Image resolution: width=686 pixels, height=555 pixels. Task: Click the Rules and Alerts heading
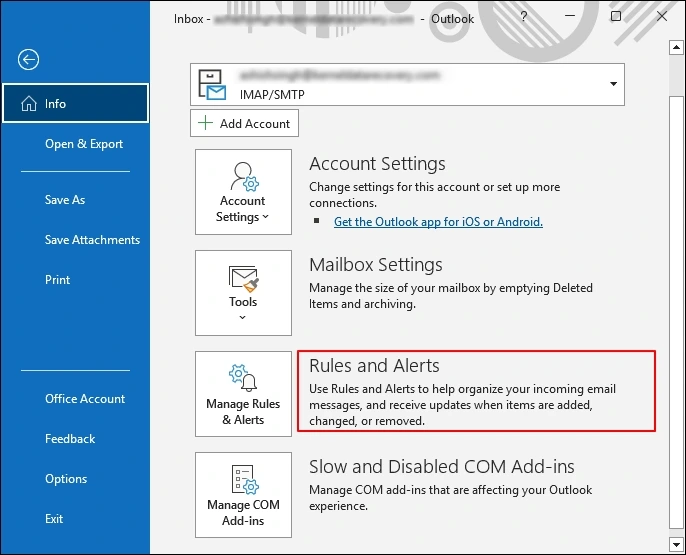pos(374,366)
